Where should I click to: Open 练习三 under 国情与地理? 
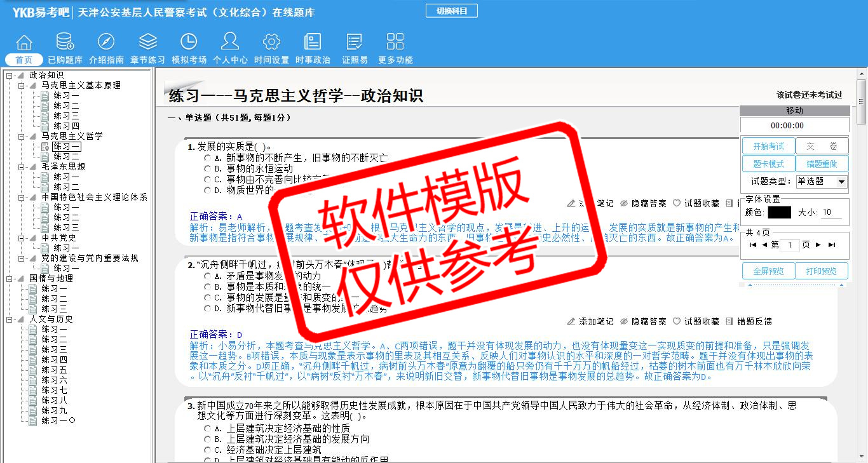pos(55,309)
